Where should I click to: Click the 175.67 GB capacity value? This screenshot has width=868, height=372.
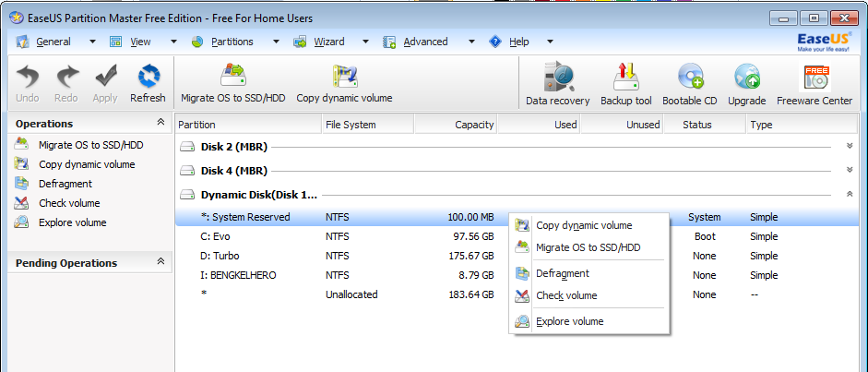pyautogui.click(x=471, y=257)
